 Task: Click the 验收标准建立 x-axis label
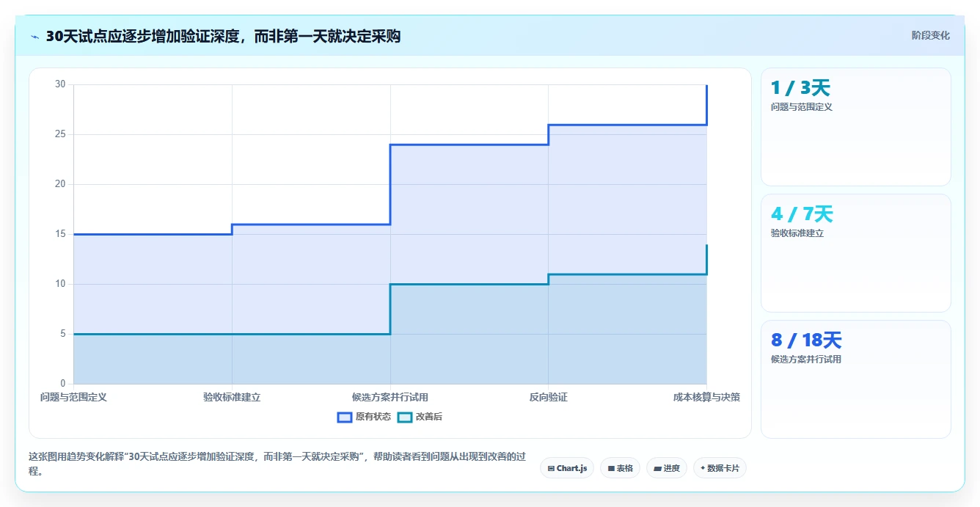pos(232,397)
